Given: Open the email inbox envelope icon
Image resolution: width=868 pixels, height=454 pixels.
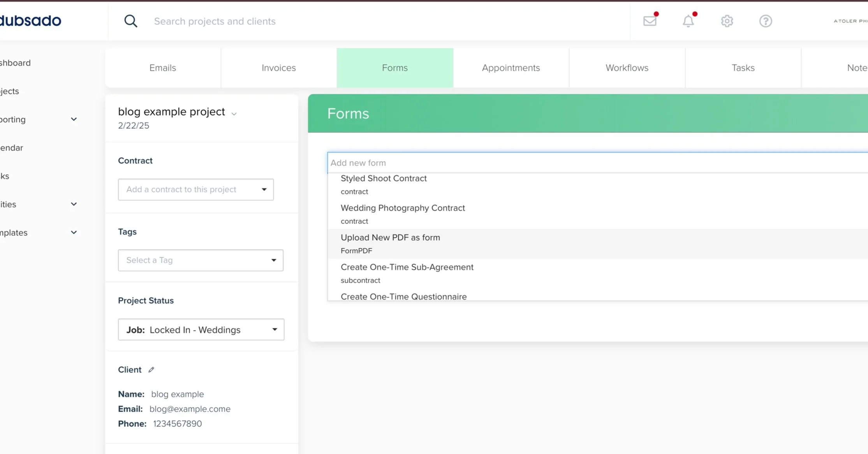Looking at the screenshot, I should [x=650, y=21].
